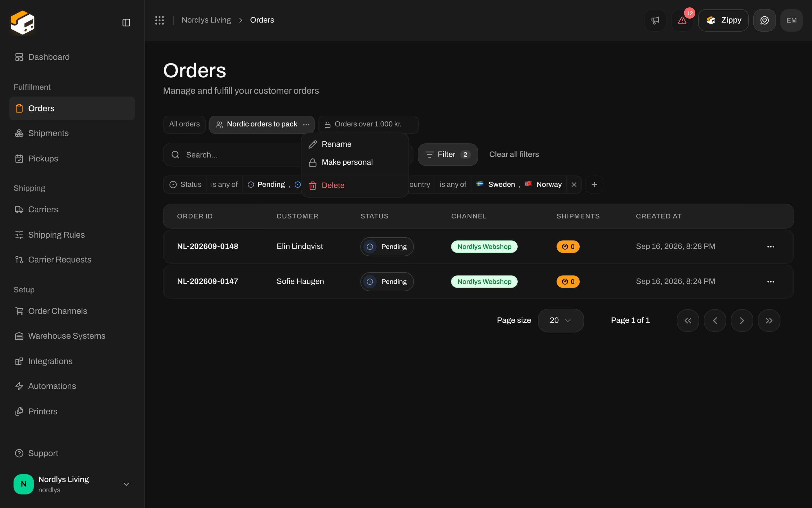Open the EM user avatar
The height and width of the screenshot is (508, 812).
791,20
